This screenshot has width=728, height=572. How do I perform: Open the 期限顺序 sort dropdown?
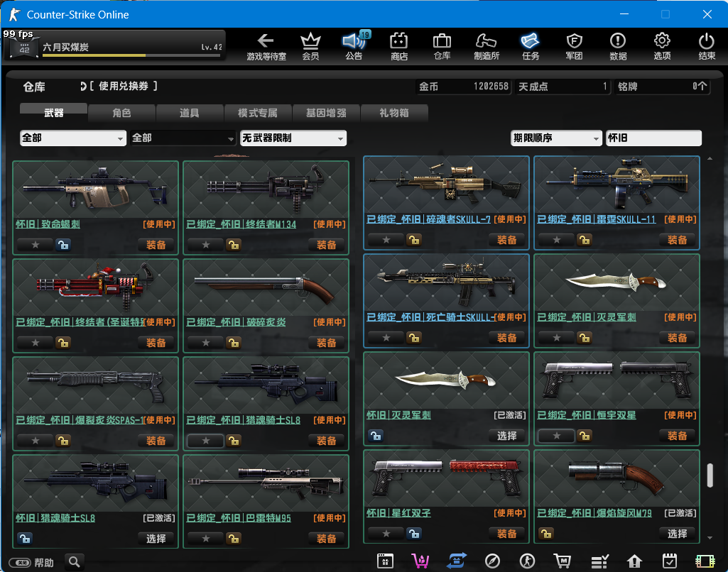(555, 138)
